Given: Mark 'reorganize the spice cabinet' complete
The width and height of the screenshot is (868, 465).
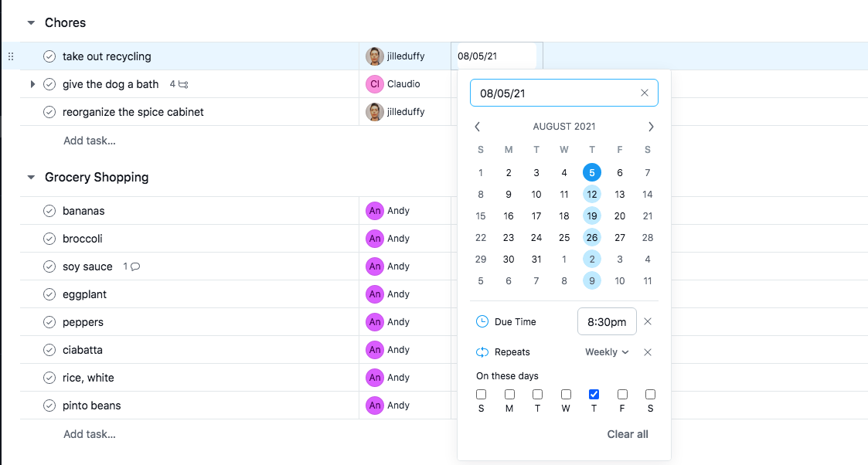Looking at the screenshot, I should (49, 112).
